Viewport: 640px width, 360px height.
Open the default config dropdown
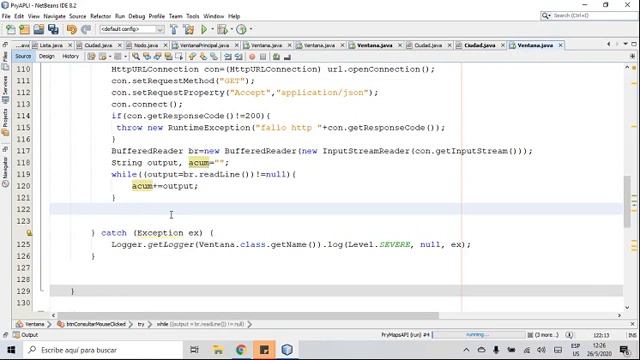132,29
